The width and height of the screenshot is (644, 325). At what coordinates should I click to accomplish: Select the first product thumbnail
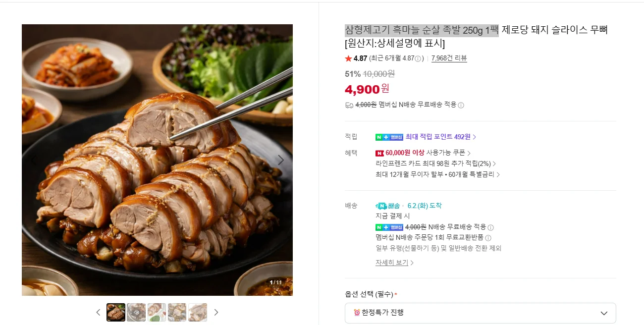pos(116,313)
